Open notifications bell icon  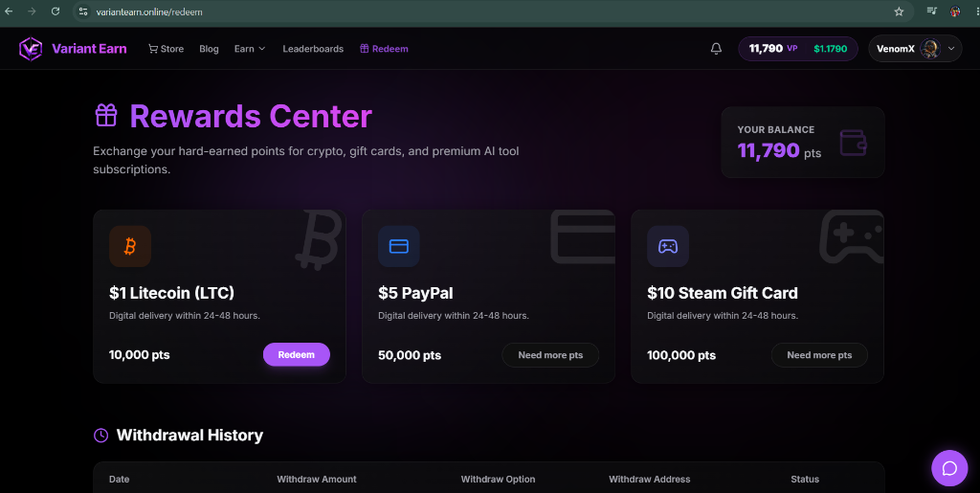[x=716, y=49]
